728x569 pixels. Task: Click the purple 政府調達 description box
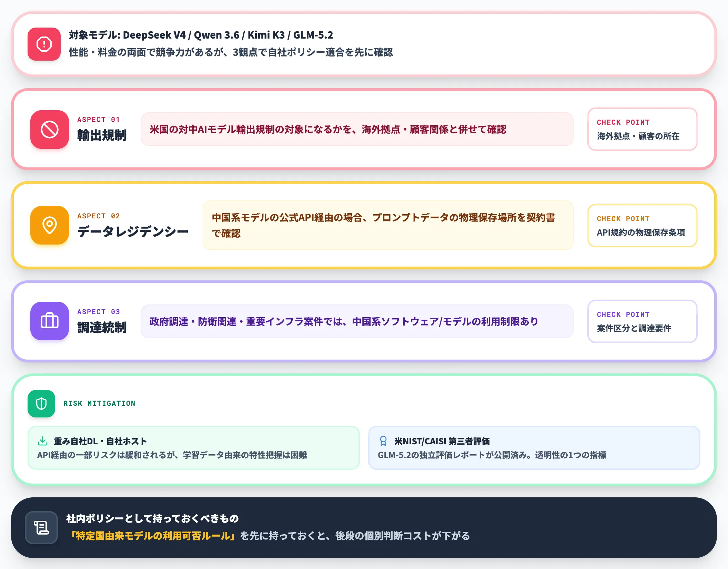[357, 321]
